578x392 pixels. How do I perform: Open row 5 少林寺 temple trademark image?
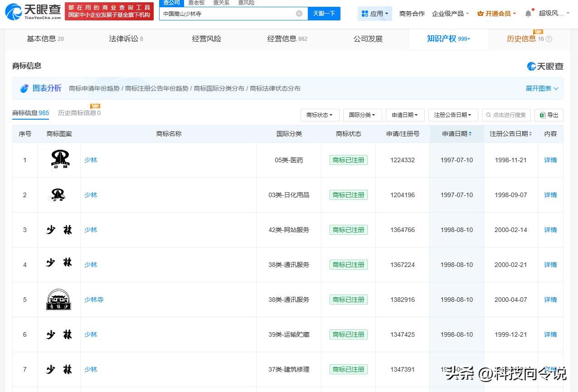tap(58, 300)
